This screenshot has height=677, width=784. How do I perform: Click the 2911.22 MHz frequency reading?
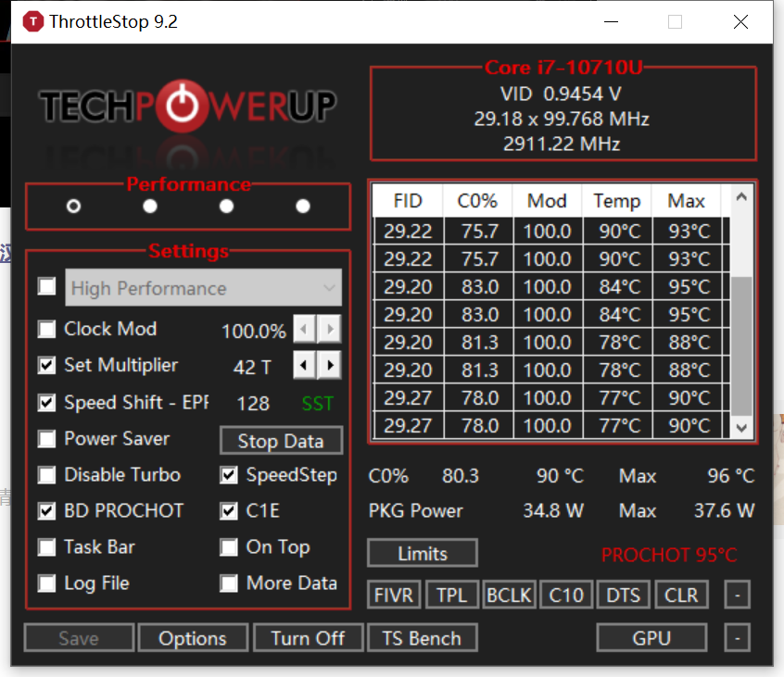pyautogui.click(x=561, y=144)
